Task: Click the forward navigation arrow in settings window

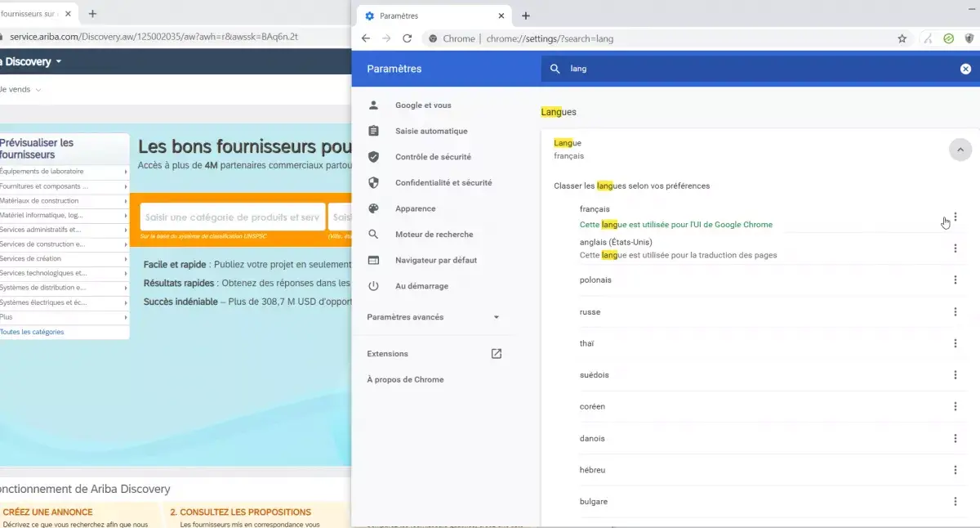Action: pyautogui.click(x=386, y=38)
